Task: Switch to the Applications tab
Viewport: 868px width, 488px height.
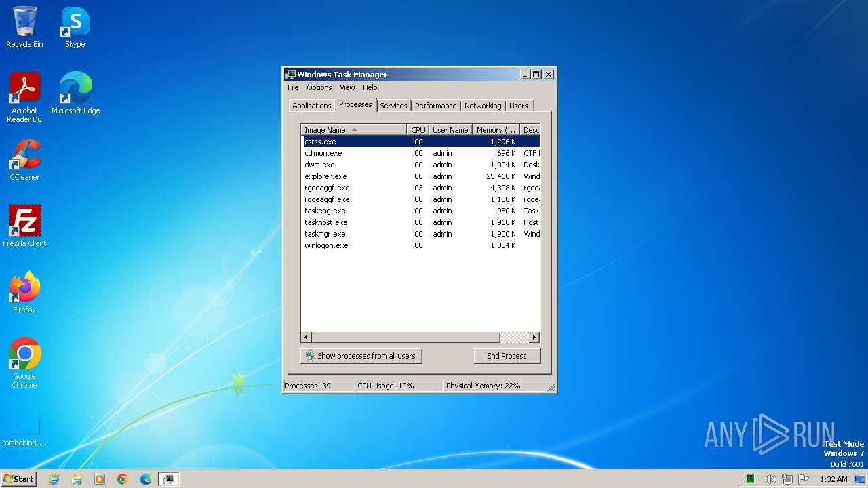Action: 312,106
